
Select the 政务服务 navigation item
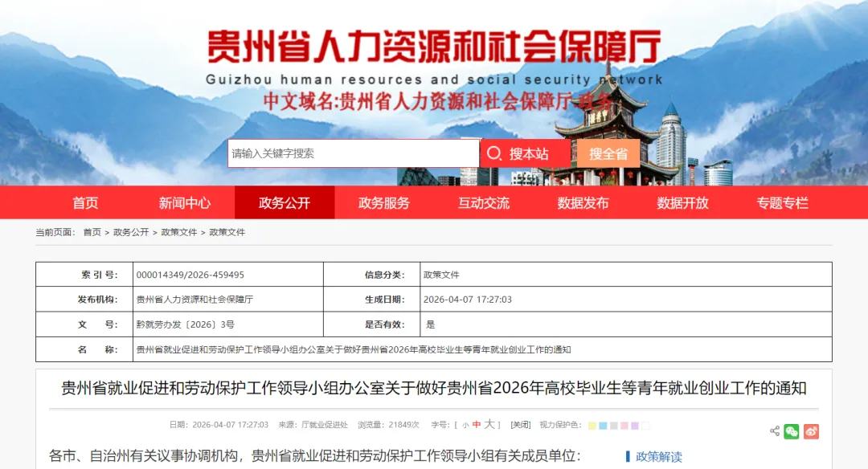pyautogui.click(x=384, y=203)
